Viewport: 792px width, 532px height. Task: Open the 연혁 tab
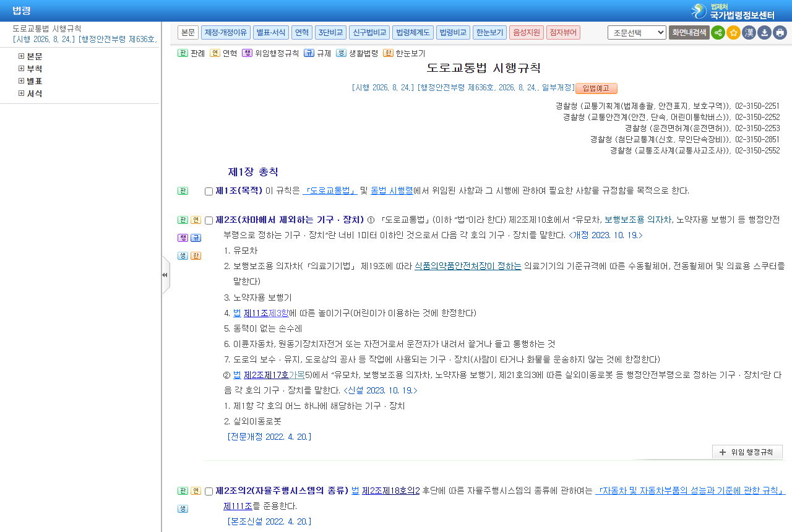click(302, 32)
